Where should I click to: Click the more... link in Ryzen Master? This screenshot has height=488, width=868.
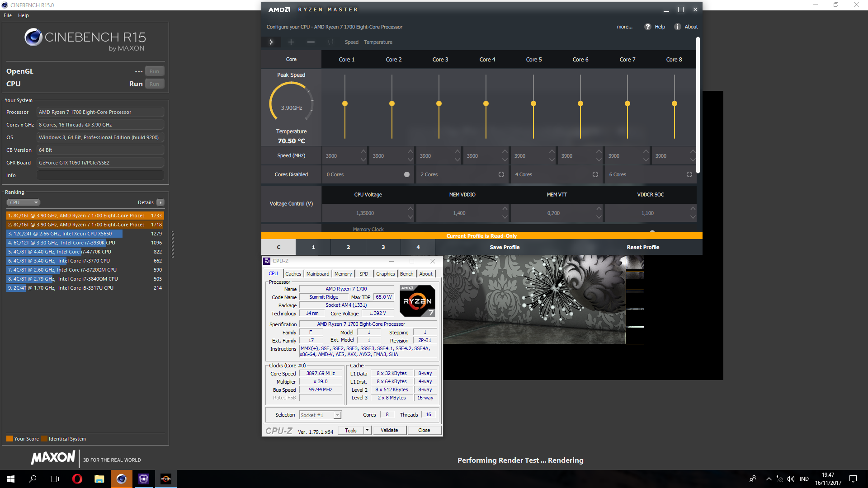coord(625,27)
